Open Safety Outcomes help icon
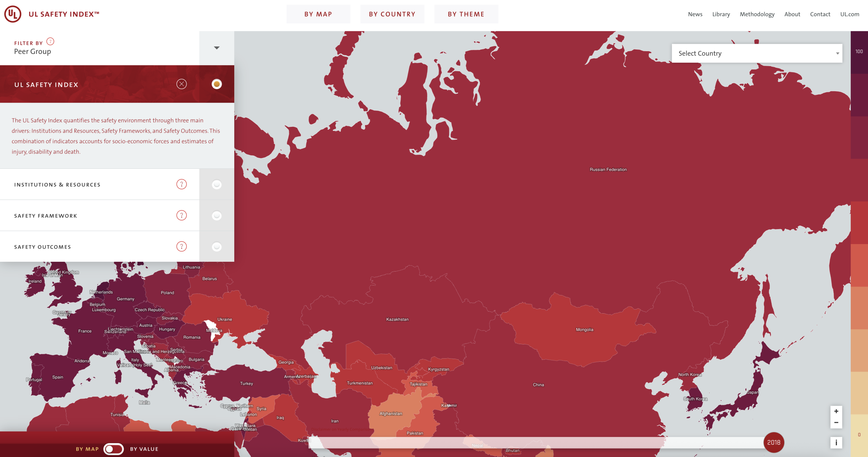This screenshot has height=457, width=868. (181, 246)
